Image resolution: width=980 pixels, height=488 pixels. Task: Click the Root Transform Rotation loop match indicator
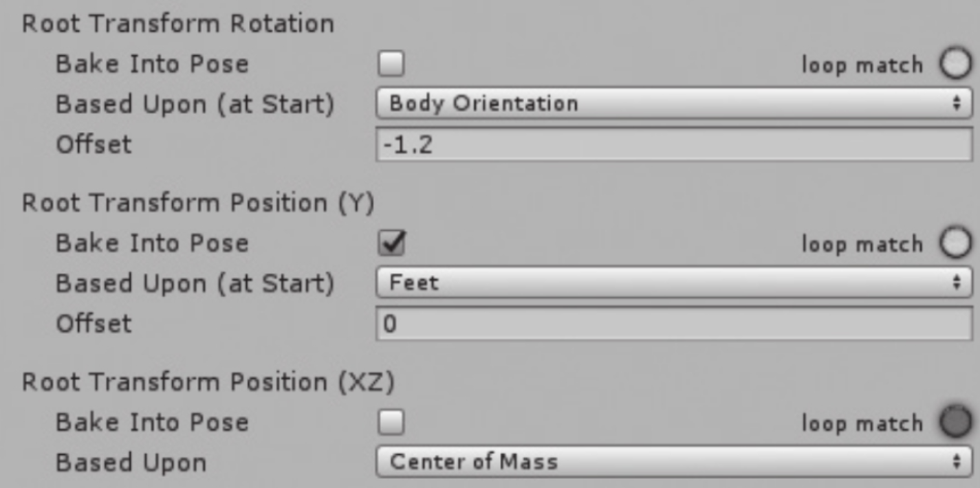(x=957, y=65)
